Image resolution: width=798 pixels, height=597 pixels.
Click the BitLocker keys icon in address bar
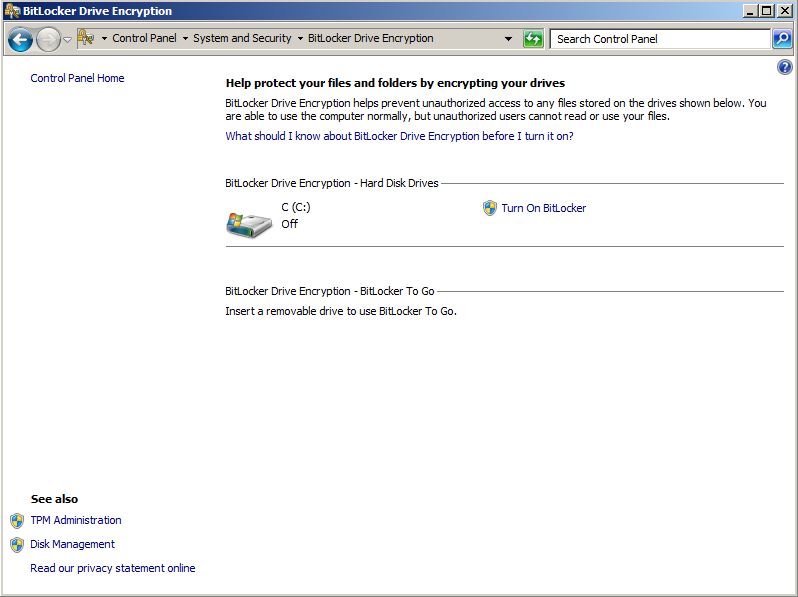click(x=86, y=38)
